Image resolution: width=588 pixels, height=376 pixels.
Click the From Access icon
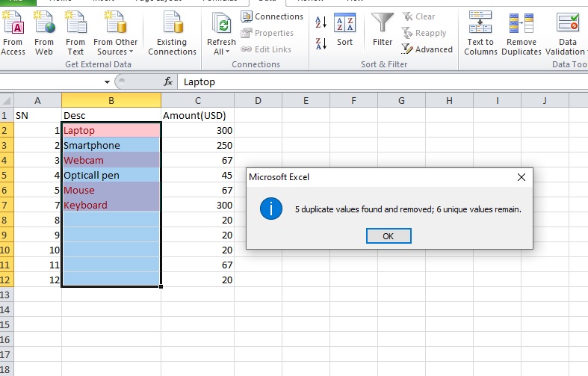coord(13,23)
